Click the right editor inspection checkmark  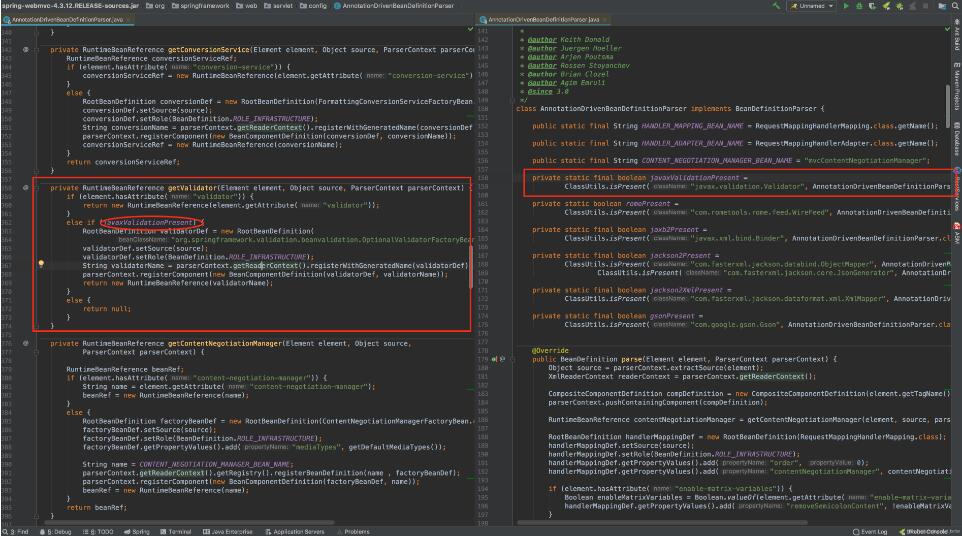(947, 29)
